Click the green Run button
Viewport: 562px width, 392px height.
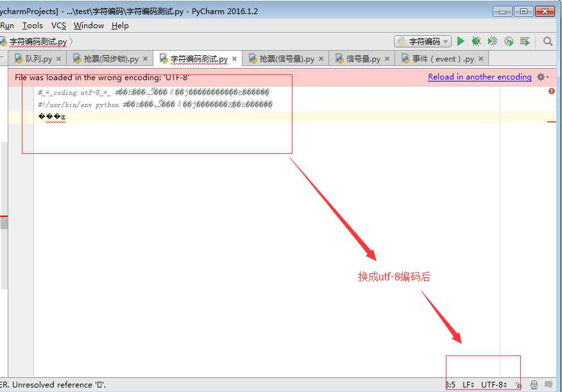461,41
